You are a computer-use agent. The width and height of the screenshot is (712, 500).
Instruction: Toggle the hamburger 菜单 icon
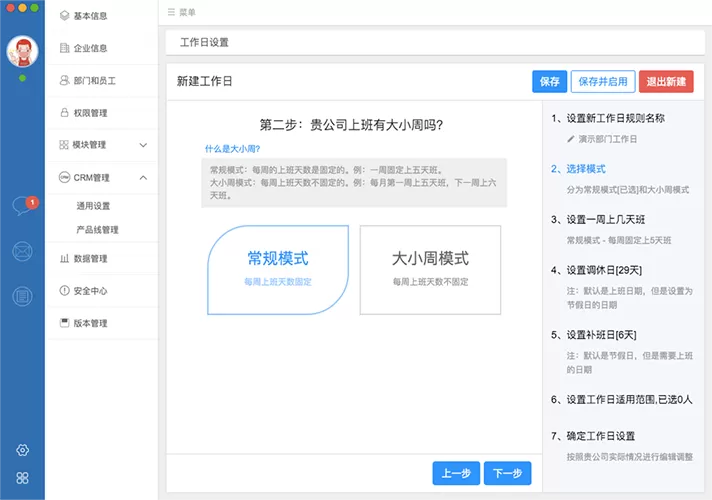[x=171, y=12]
